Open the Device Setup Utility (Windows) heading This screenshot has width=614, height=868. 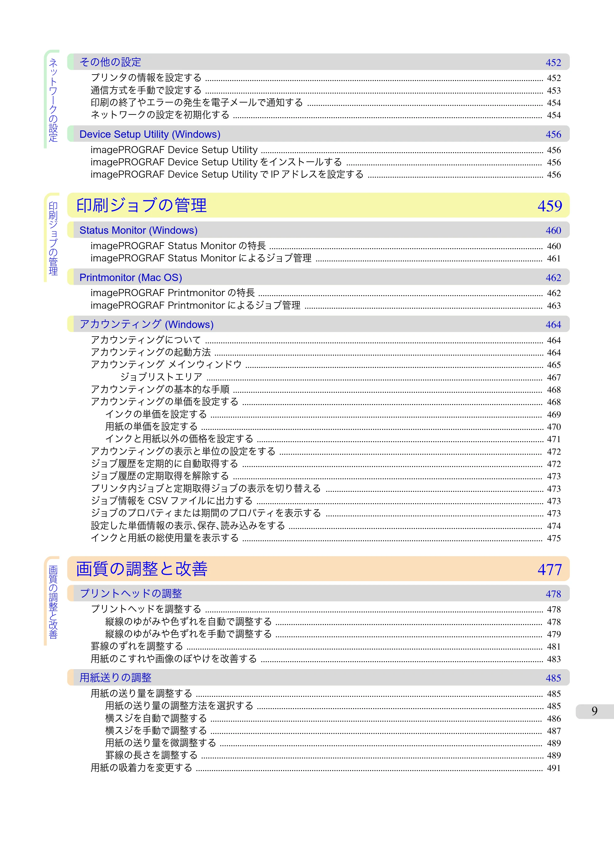point(318,134)
